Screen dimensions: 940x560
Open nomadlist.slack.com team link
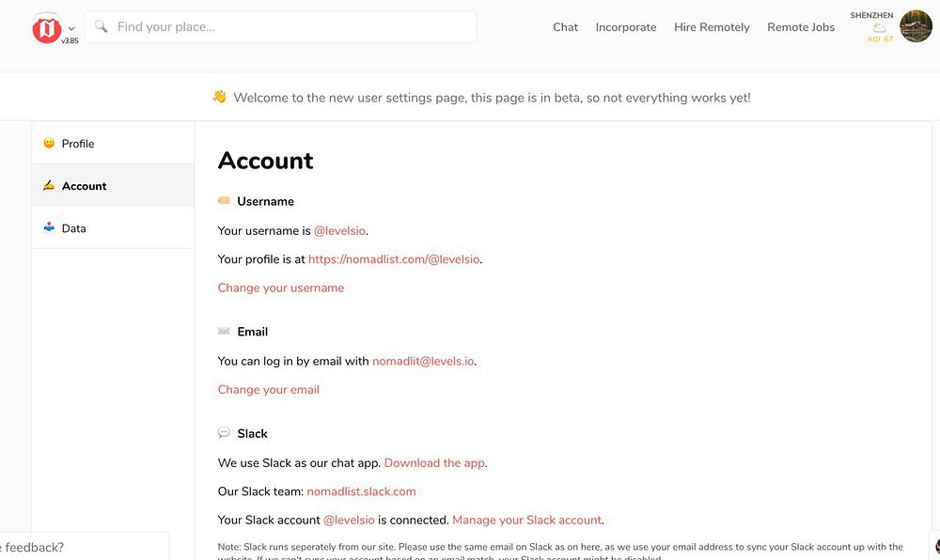click(x=362, y=491)
